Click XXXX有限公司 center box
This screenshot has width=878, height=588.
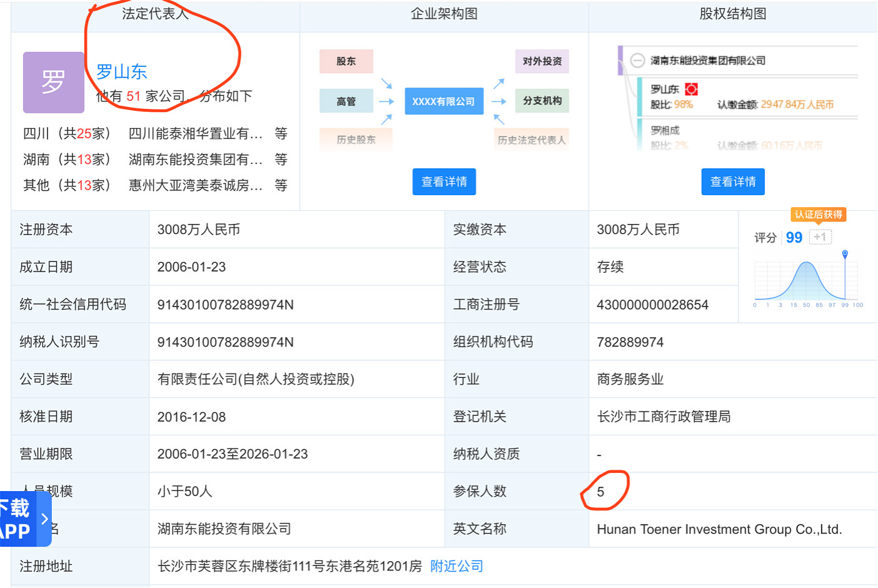coord(444,101)
